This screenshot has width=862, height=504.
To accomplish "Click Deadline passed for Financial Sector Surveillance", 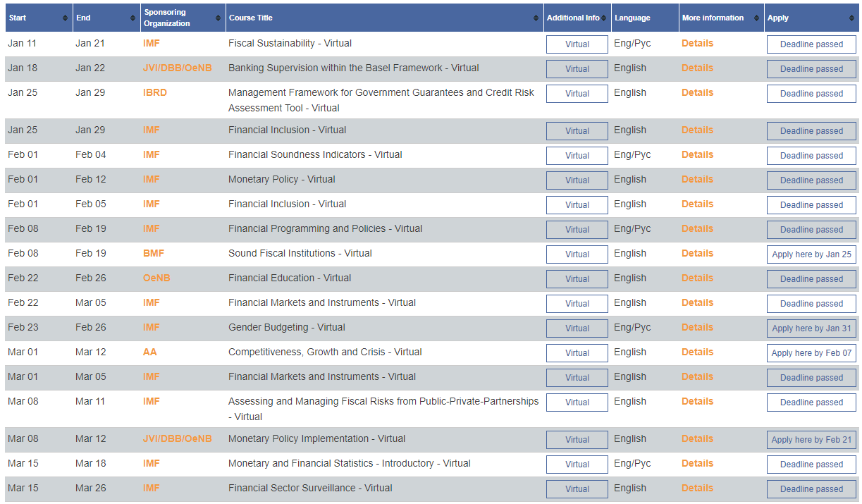I will [811, 489].
